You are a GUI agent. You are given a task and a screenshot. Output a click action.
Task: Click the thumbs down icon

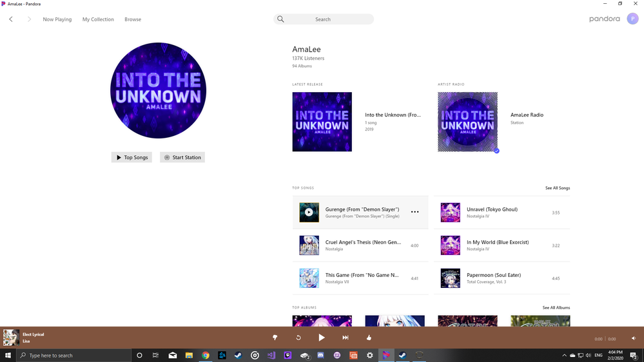tap(275, 338)
